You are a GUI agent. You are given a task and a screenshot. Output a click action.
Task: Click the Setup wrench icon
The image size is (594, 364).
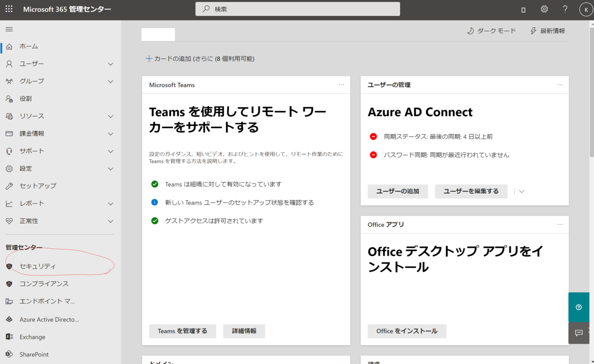9,186
